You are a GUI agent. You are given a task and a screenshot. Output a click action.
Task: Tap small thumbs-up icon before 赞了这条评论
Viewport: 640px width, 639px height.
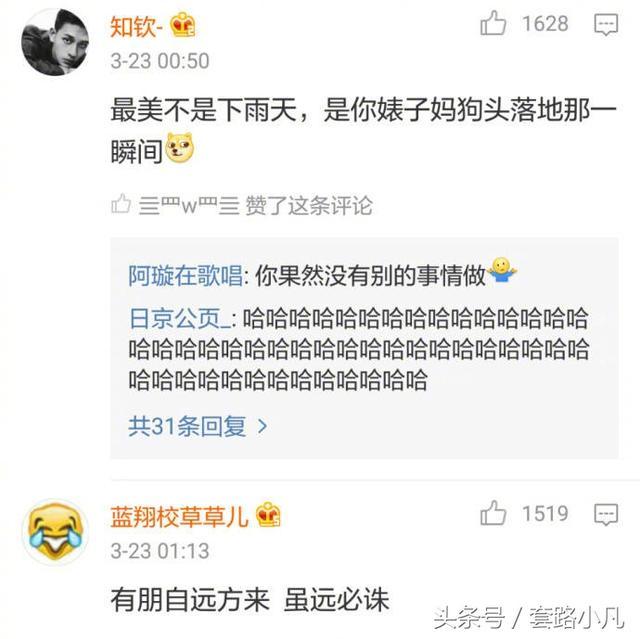121,204
